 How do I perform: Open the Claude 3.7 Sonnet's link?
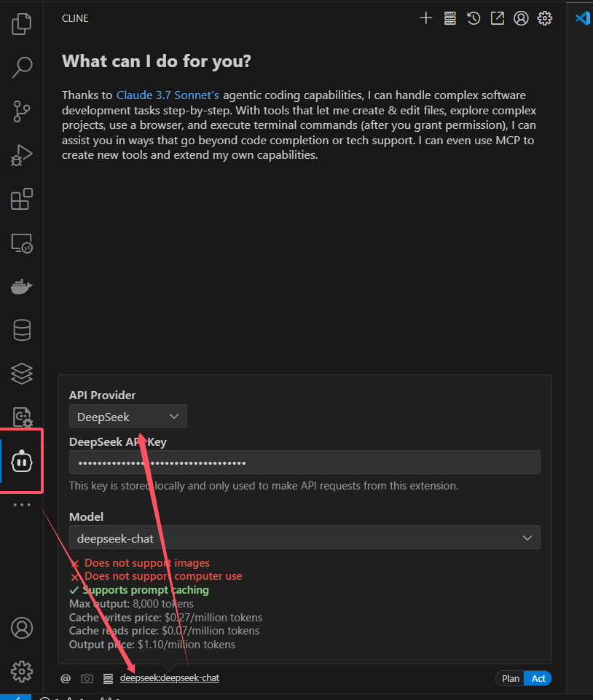168,95
